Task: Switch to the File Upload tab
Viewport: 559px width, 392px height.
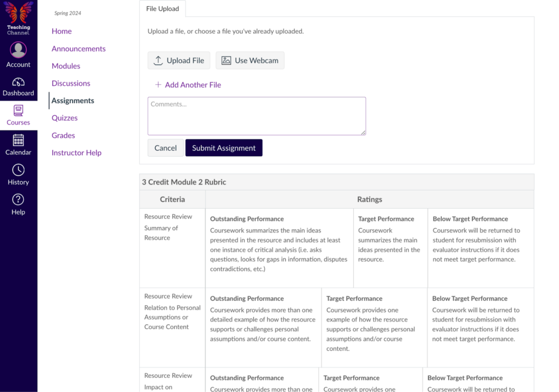Action: pyautogui.click(x=163, y=9)
